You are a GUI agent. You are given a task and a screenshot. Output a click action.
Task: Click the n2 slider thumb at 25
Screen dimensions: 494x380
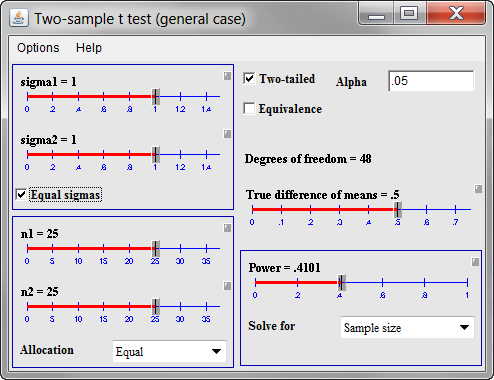pos(156,307)
